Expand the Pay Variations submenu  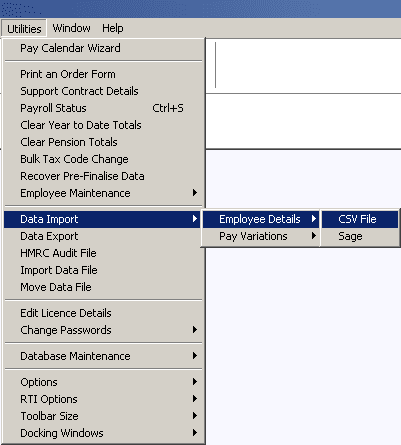pyautogui.click(x=260, y=236)
